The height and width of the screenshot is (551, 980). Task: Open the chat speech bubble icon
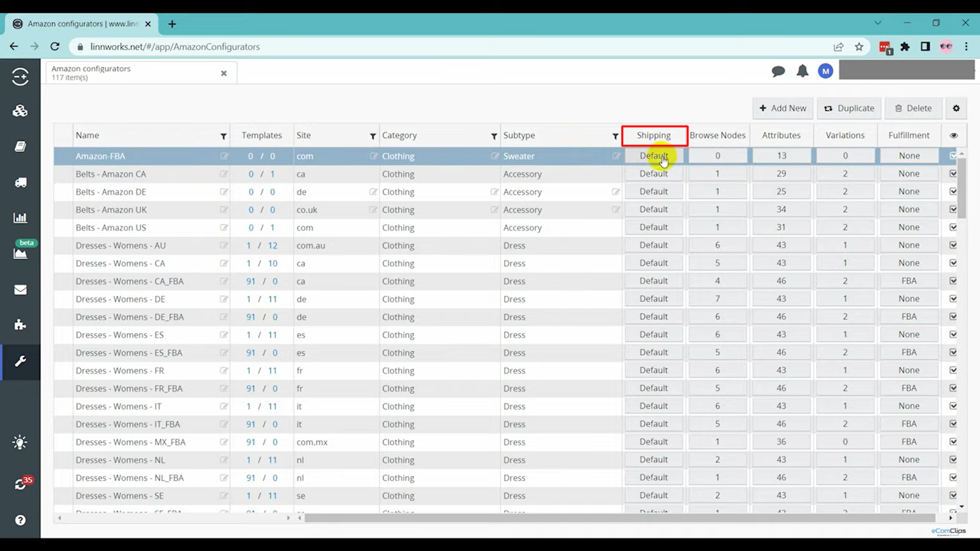point(778,72)
